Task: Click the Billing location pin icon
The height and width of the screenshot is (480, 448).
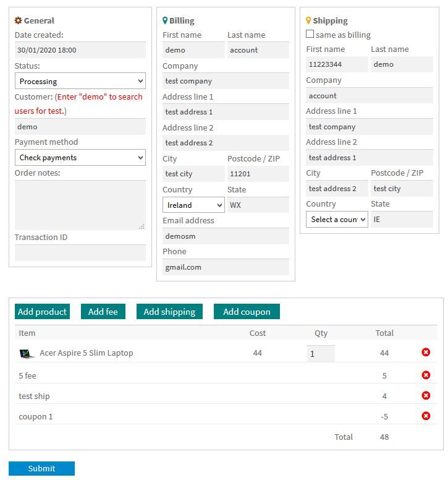Action: tap(165, 20)
